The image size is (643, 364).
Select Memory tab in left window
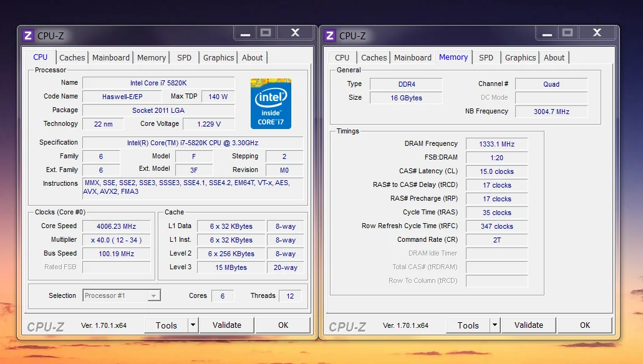click(x=152, y=58)
